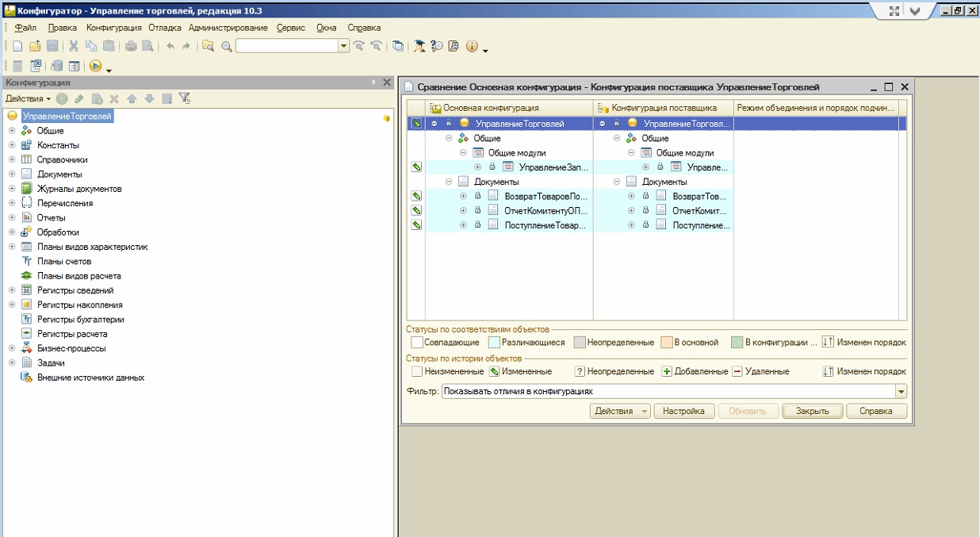Open the Фильтр dropdown arrow
The image size is (980, 537).
[901, 391]
